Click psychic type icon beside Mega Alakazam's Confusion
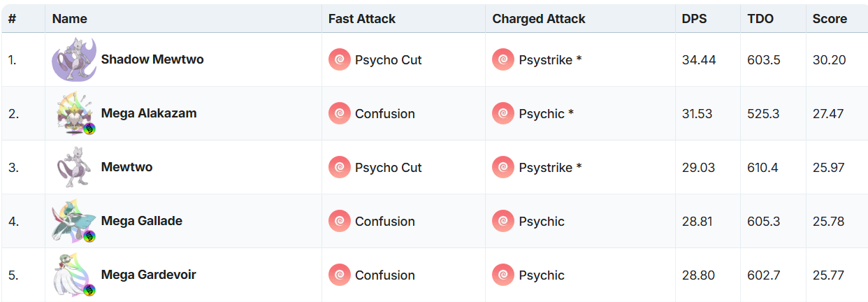The width and height of the screenshot is (868, 302). (340, 114)
